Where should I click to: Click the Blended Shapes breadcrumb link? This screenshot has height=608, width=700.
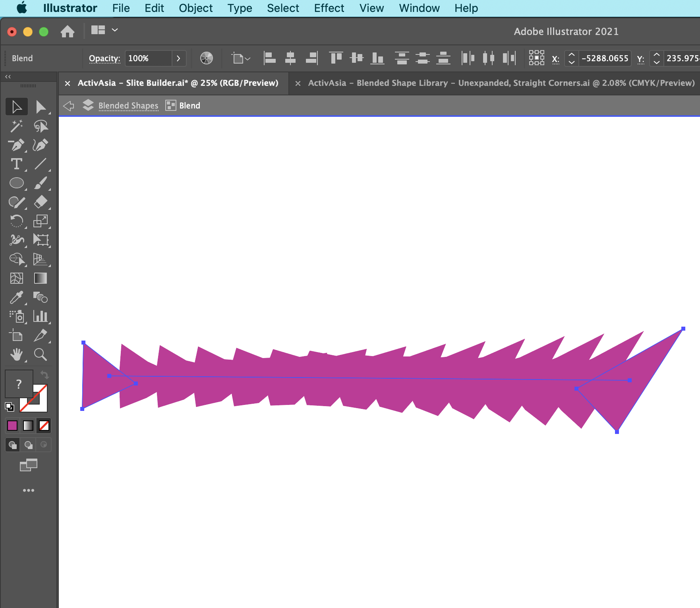128,105
